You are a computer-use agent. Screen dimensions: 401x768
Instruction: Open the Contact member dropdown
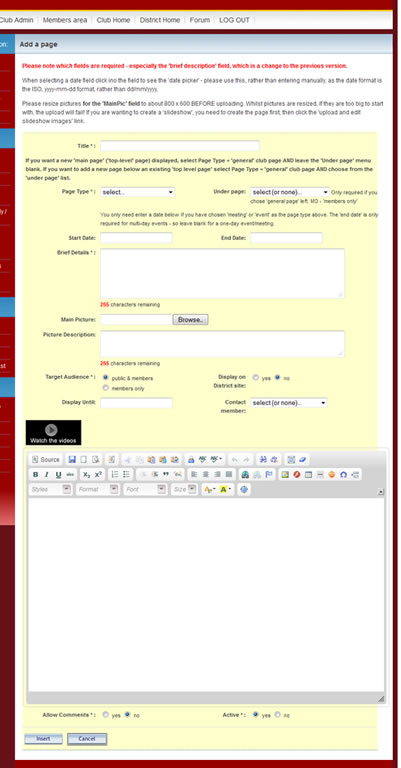(289, 403)
